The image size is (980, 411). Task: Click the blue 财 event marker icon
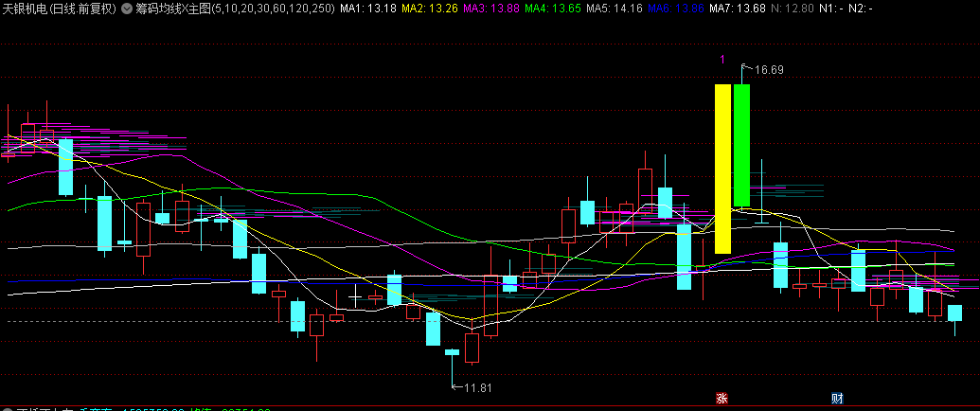pos(838,398)
